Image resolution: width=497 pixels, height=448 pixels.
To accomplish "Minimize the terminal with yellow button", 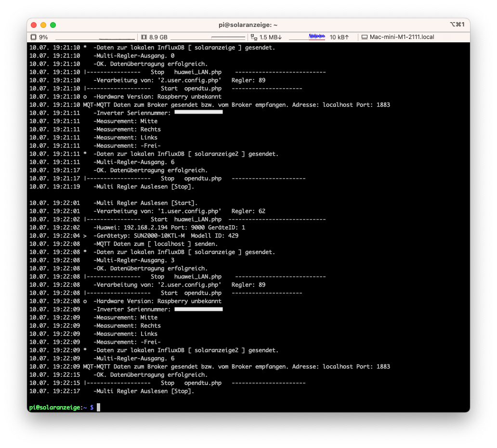I will tap(43, 25).
